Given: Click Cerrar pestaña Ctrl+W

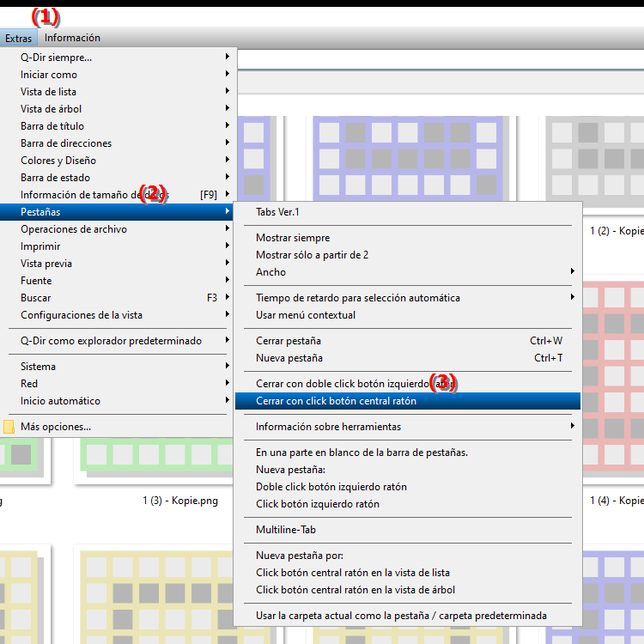Looking at the screenshot, I should click(408, 341).
